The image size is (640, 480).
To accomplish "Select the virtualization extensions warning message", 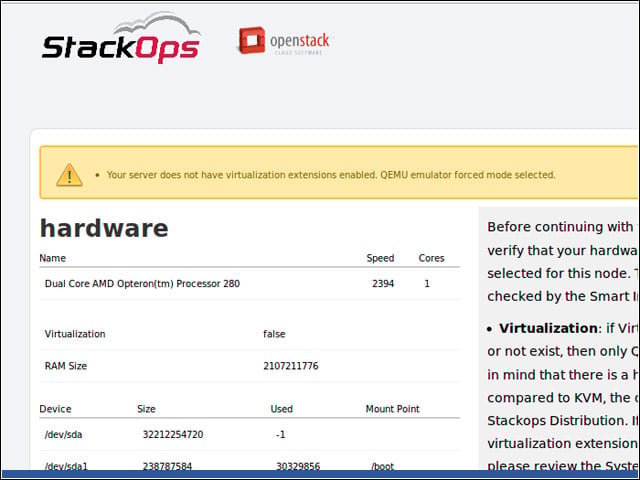I will pos(331,175).
